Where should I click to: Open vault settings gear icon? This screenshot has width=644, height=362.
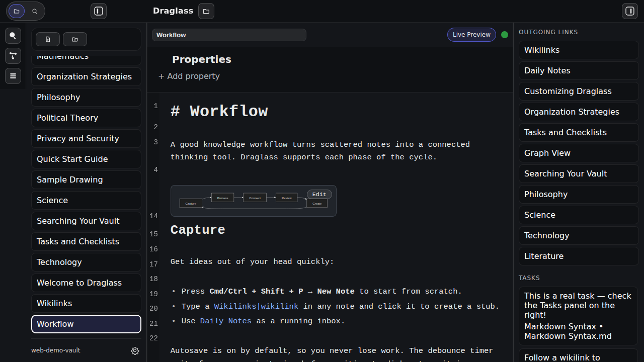coord(135,351)
